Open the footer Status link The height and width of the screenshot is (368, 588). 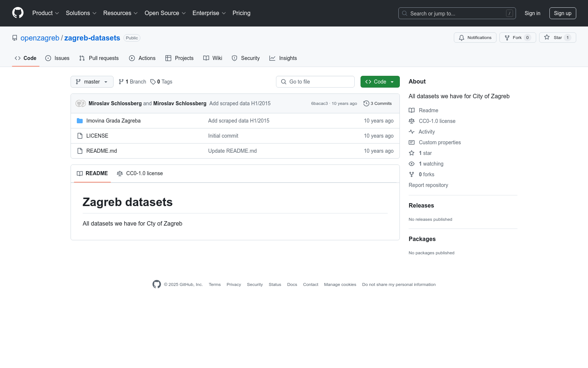[x=275, y=284]
